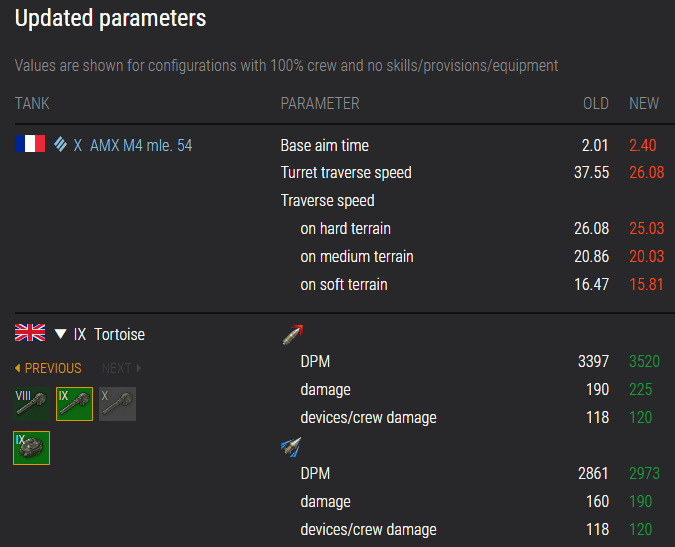Click the AMX M4 tank class icon
Screen dimensions: 675x547
[61, 145]
